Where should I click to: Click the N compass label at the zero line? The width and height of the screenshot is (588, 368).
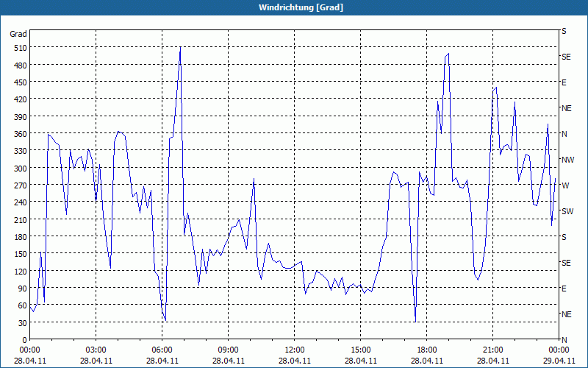click(x=564, y=340)
